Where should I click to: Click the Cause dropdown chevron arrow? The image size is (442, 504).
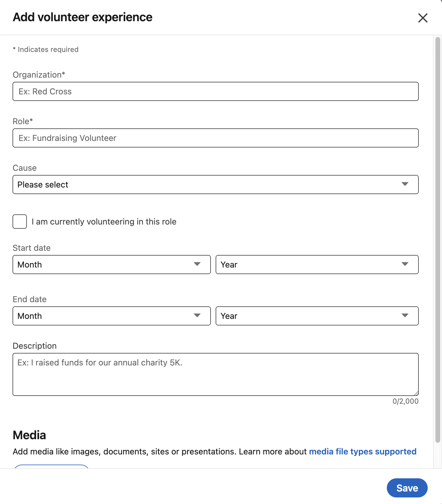click(405, 185)
